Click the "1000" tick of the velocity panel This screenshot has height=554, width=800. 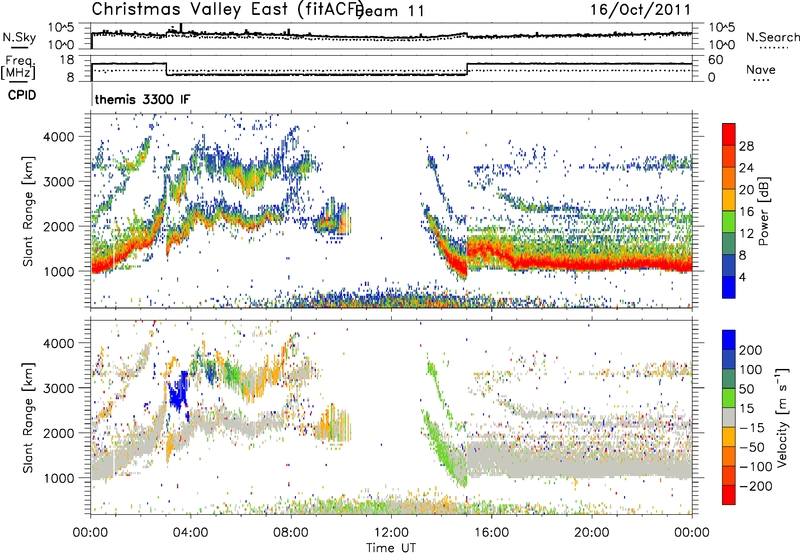point(58,478)
